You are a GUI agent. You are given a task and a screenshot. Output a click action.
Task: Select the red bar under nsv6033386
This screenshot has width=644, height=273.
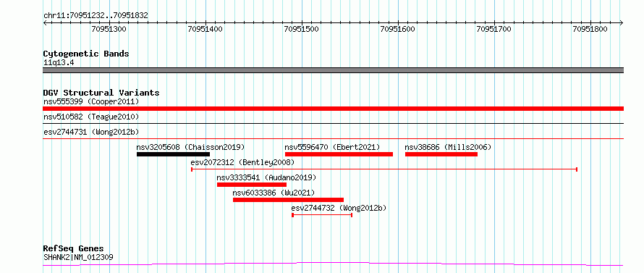tap(288, 200)
